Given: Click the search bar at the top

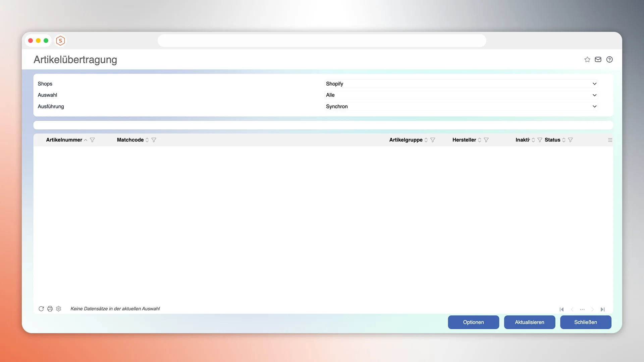Looking at the screenshot, I should (322, 40).
